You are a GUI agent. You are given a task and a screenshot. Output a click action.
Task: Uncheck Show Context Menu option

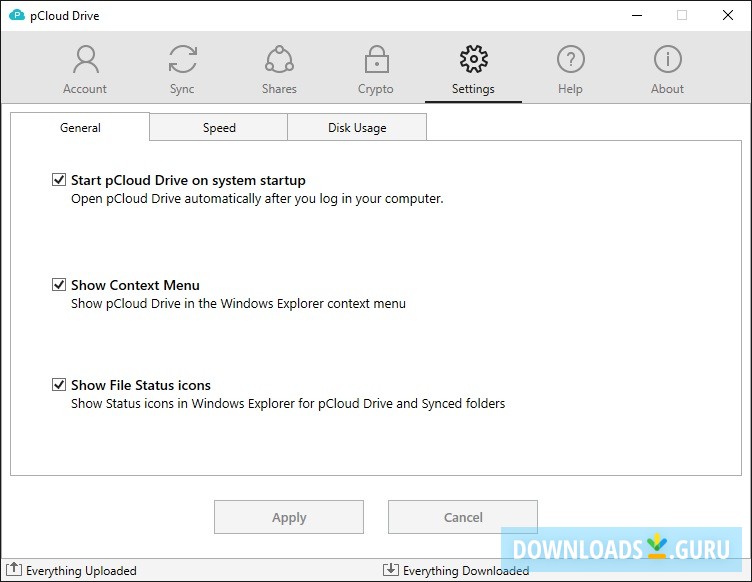[x=59, y=285]
